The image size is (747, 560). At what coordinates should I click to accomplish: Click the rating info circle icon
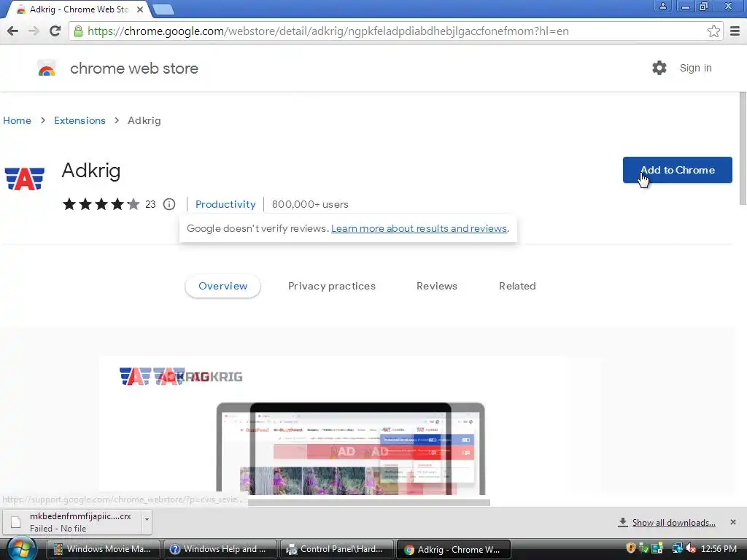point(169,204)
